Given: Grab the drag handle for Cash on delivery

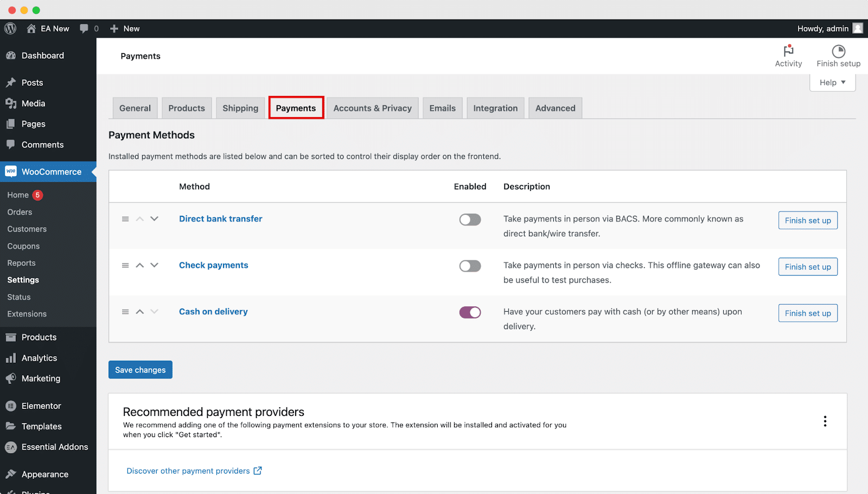Looking at the screenshot, I should pyautogui.click(x=125, y=312).
